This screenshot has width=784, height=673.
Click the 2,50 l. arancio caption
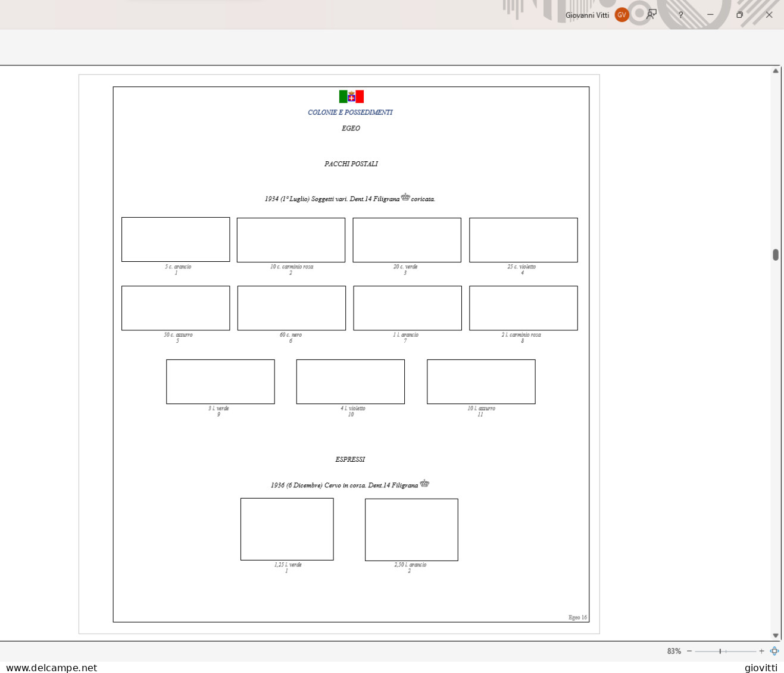(410, 565)
